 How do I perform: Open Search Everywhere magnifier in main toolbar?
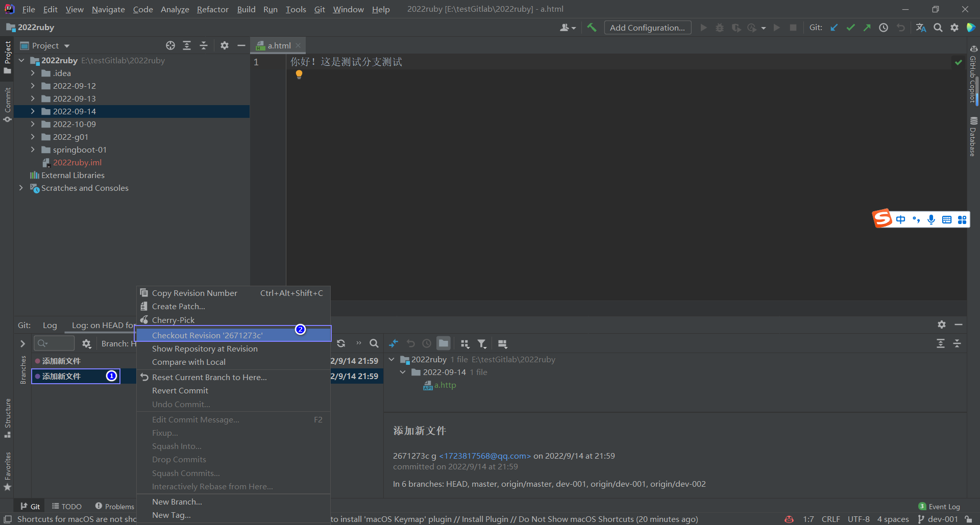tap(938, 28)
